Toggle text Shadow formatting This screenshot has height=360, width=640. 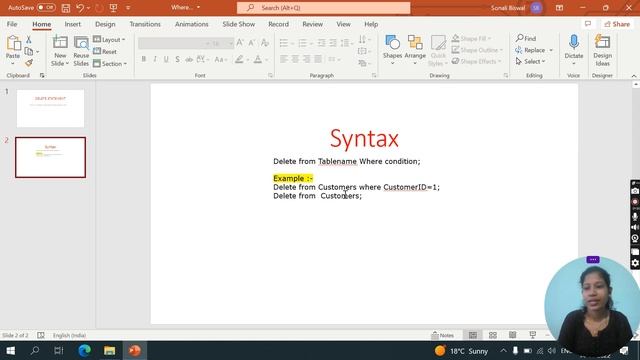(x=178, y=60)
